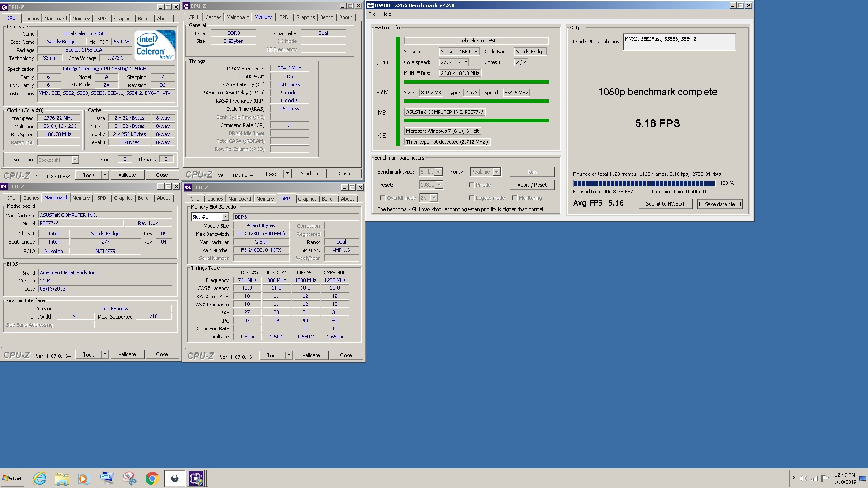The image size is (868, 488).
Task: Open the Help menu in HWBOT
Action: 386,14
